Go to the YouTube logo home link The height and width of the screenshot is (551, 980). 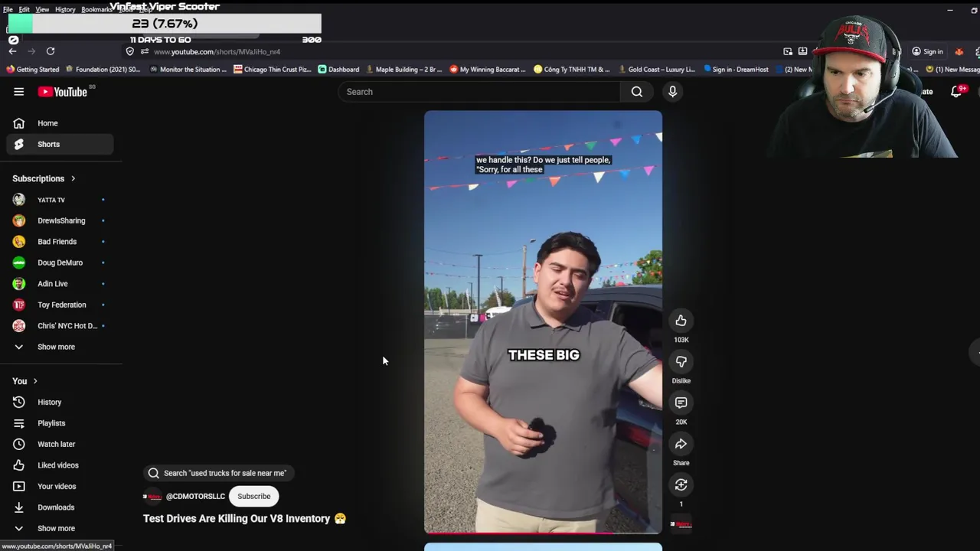coord(63,92)
